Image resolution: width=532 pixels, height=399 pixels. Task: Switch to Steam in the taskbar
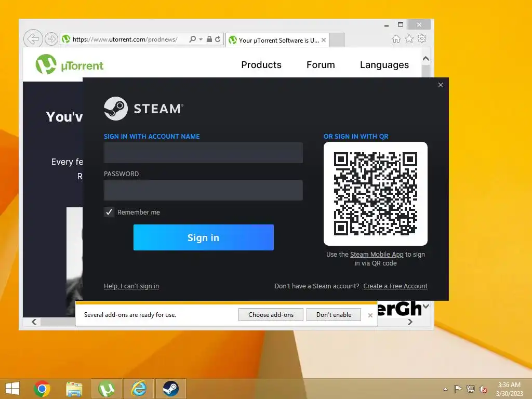[x=170, y=389]
